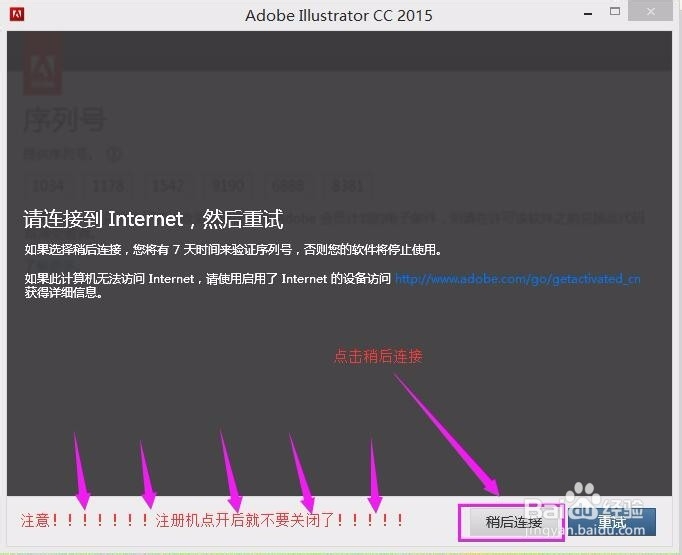Click the text about 7 天时间来验证序列号
Screen dimensions: 682x555
(x=233, y=249)
